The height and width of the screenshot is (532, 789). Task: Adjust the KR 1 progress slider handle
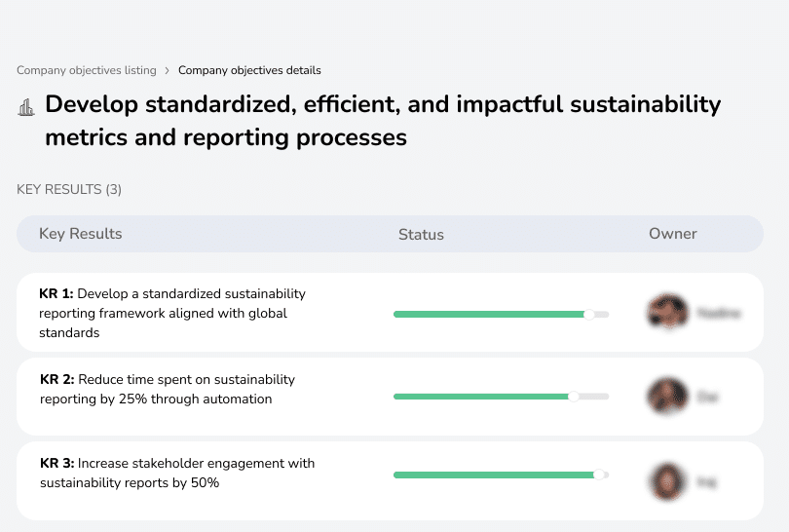click(x=588, y=315)
